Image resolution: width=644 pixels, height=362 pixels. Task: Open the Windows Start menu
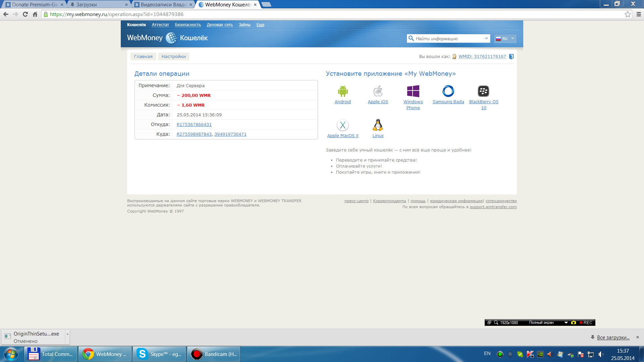[x=11, y=354]
